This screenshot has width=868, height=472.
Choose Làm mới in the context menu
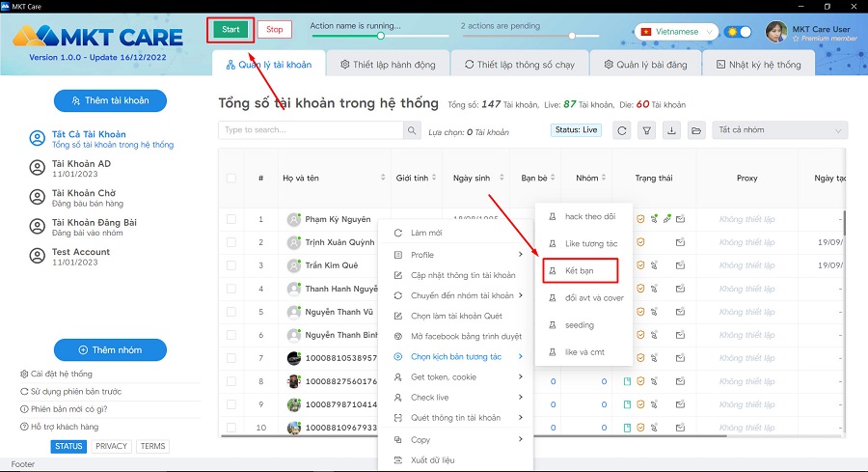click(457, 233)
